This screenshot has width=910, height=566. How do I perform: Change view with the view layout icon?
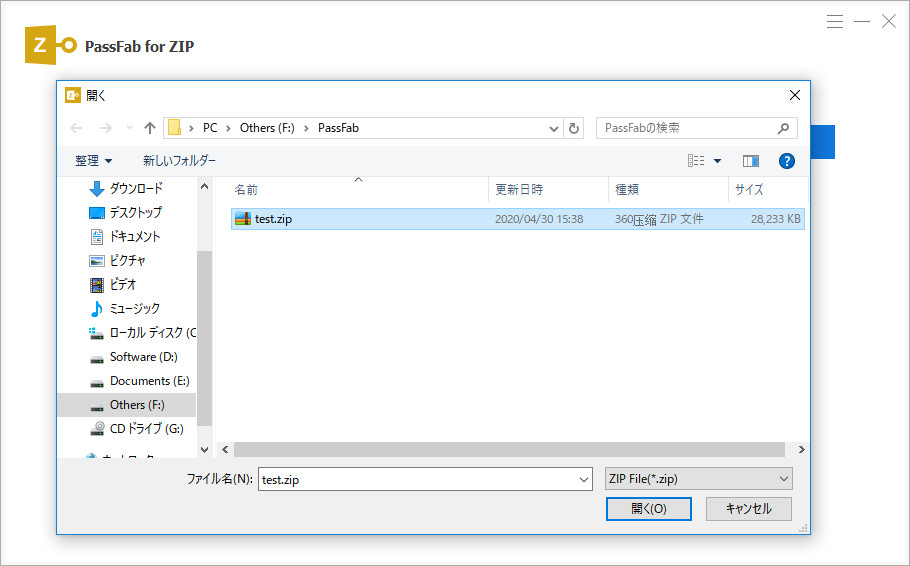[x=696, y=161]
